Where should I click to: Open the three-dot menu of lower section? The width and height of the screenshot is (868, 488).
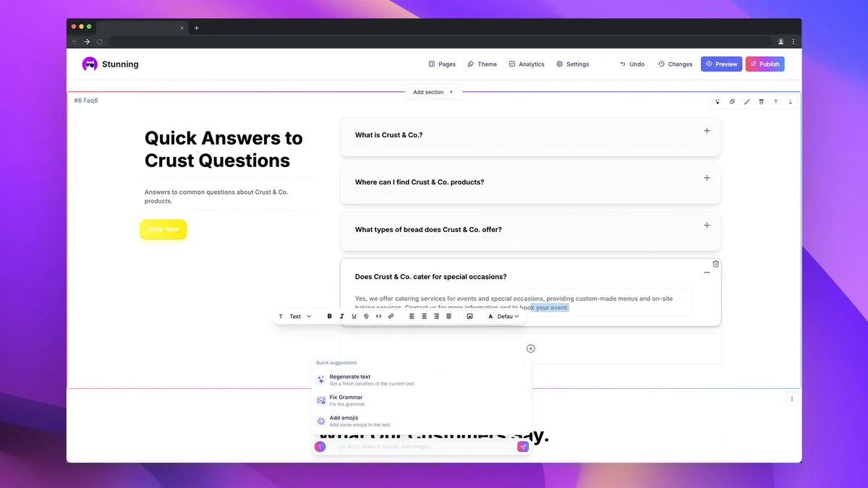791,399
